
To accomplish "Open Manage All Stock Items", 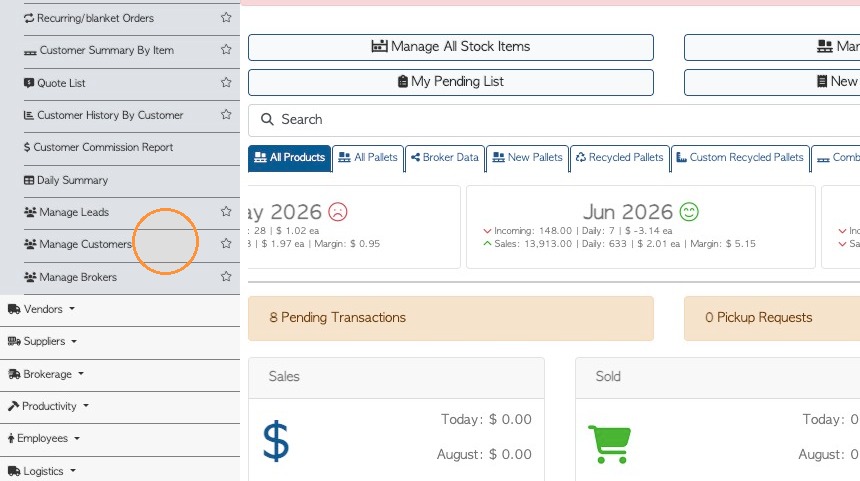I will click(451, 47).
